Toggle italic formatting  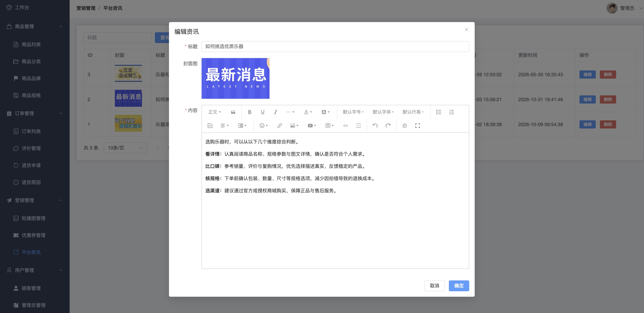(x=275, y=112)
